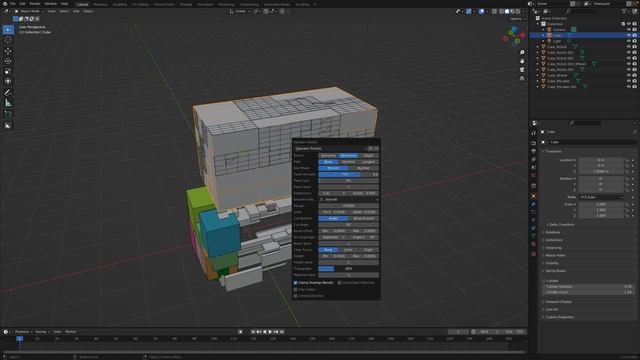The height and width of the screenshot is (360, 640).
Task: Open the Render menu
Action: (35, 4)
